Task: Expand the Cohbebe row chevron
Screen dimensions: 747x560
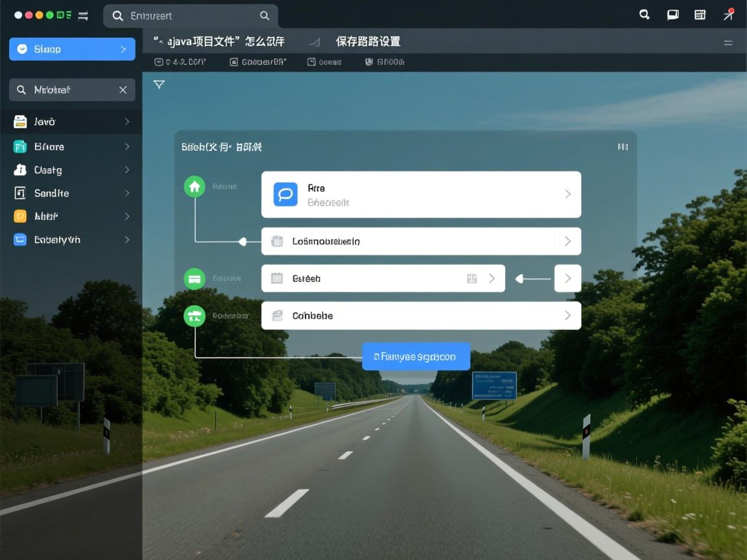Action: pyautogui.click(x=566, y=316)
